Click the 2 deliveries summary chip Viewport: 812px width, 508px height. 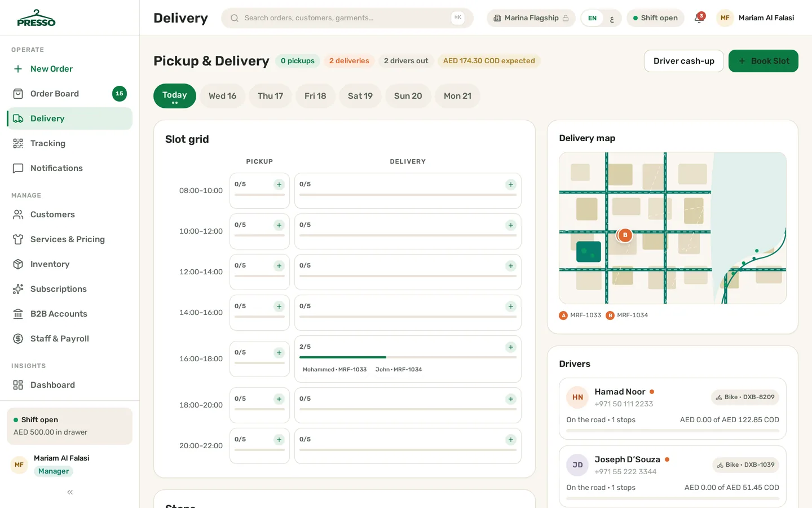(349, 61)
